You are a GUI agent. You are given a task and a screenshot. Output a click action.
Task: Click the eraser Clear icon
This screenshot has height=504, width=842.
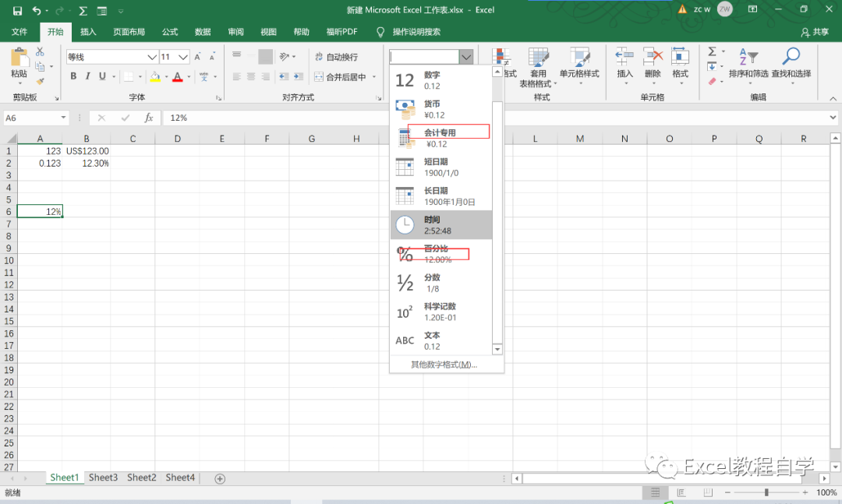tap(712, 82)
